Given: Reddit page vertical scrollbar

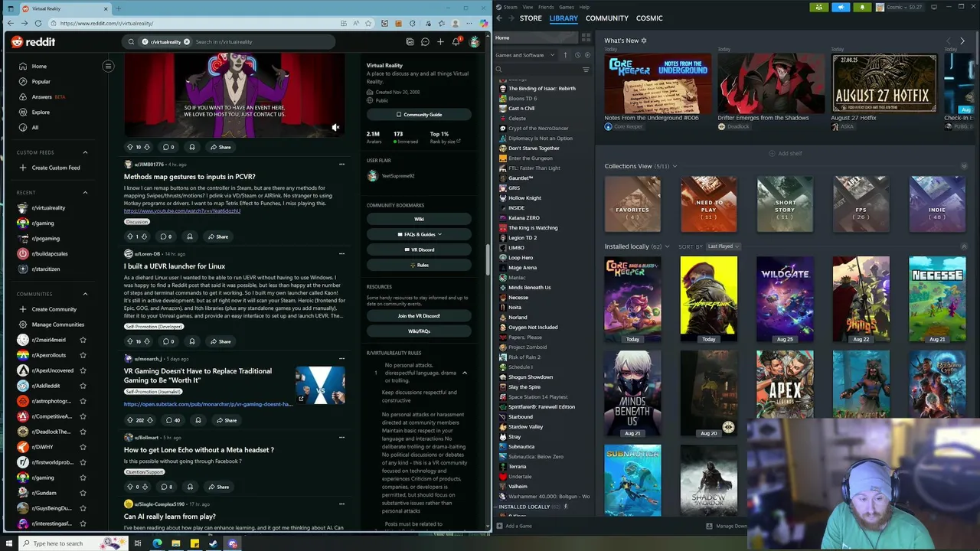Looking at the screenshot, I should point(488,260).
